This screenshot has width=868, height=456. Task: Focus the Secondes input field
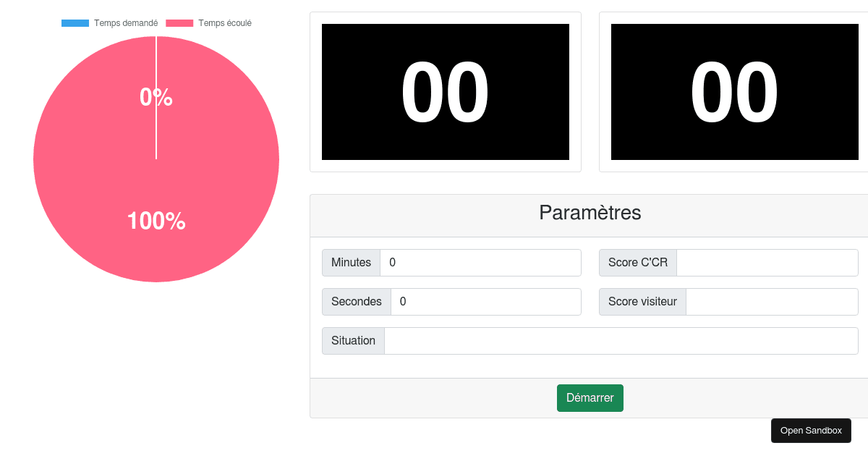[485, 302]
